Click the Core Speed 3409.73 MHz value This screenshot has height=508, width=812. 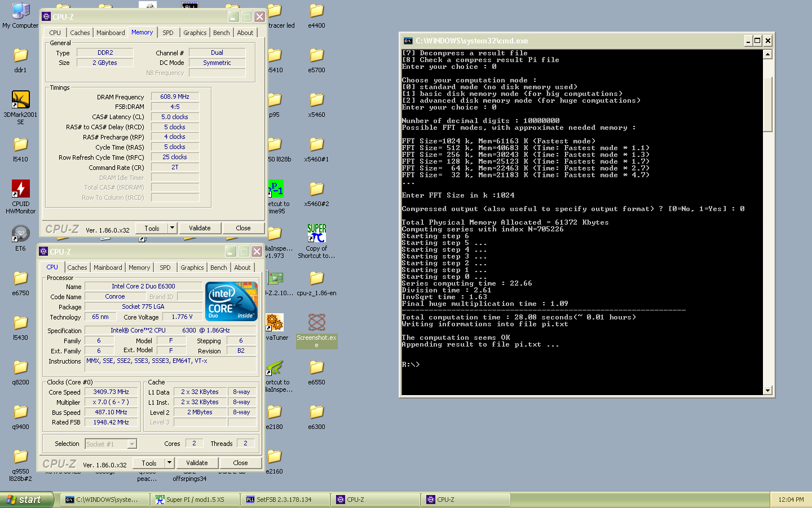(111, 392)
